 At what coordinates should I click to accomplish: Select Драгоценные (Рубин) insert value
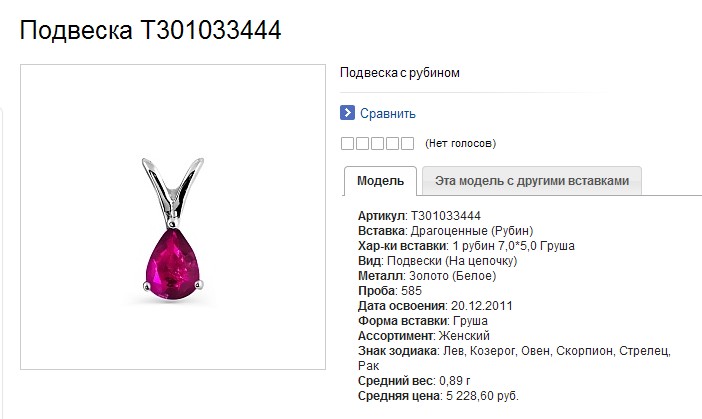coord(472,231)
